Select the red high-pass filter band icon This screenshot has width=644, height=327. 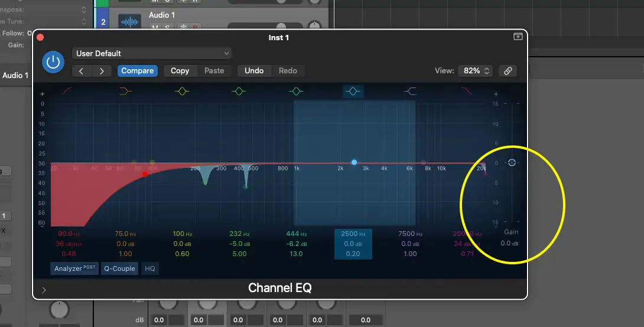pyautogui.click(x=67, y=91)
